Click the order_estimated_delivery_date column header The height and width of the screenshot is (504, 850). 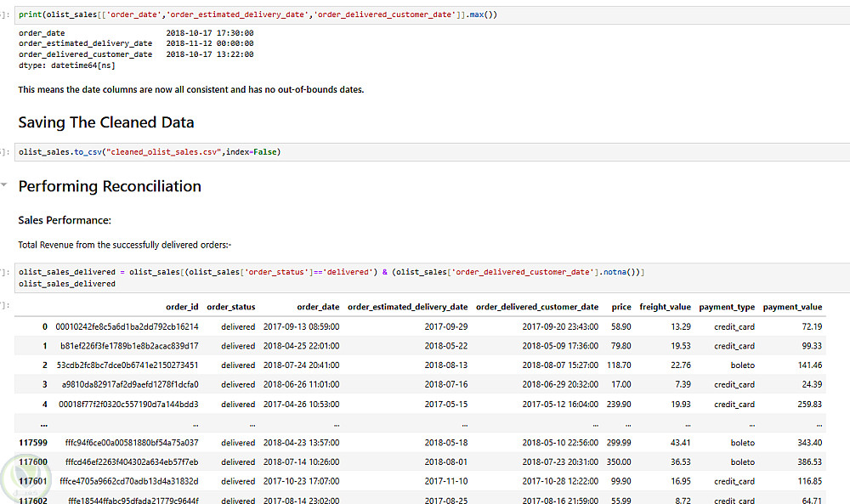(407, 307)
